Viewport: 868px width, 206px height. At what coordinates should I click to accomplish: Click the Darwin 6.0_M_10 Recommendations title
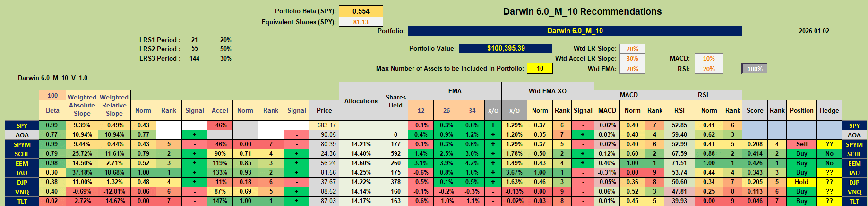click(582, 12)
